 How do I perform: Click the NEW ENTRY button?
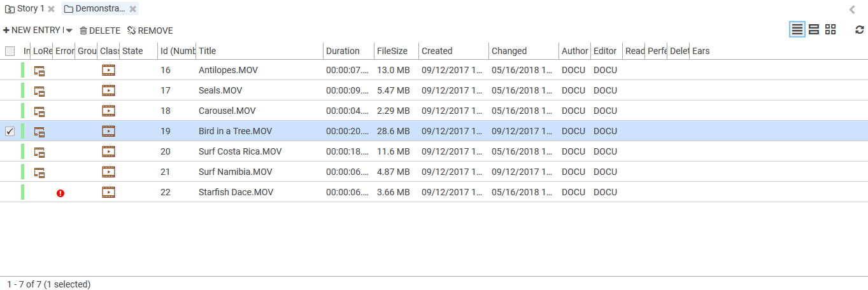click(x=32, y=31)
